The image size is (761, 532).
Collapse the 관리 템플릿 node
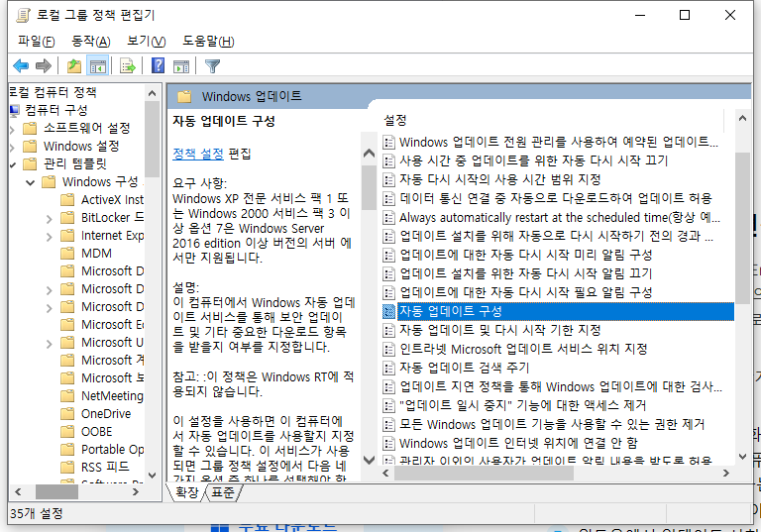13,165
